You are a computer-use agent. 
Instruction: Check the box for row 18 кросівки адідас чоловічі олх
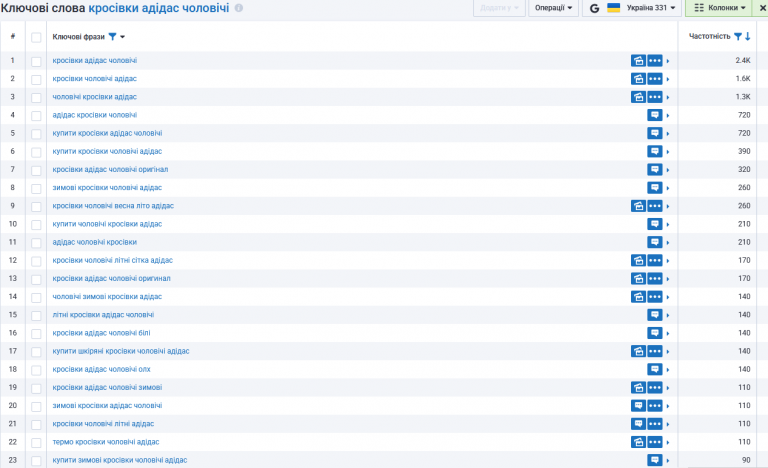coord(36,369)
